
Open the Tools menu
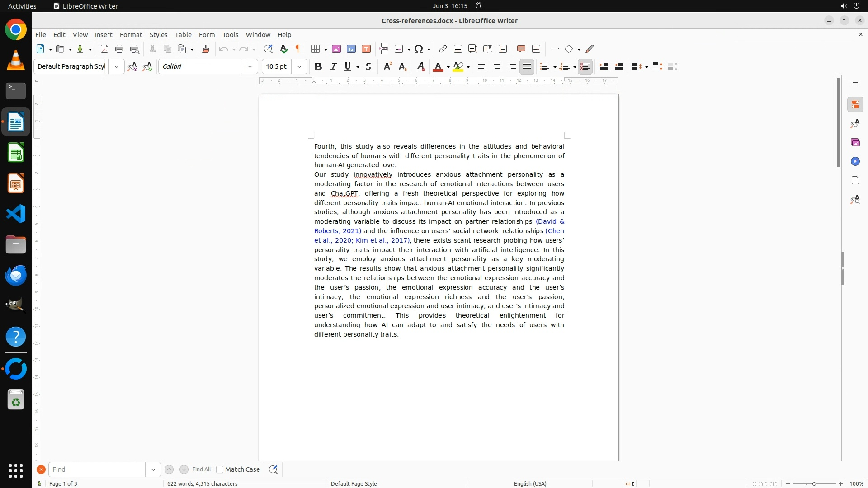[x=230, y=34]
